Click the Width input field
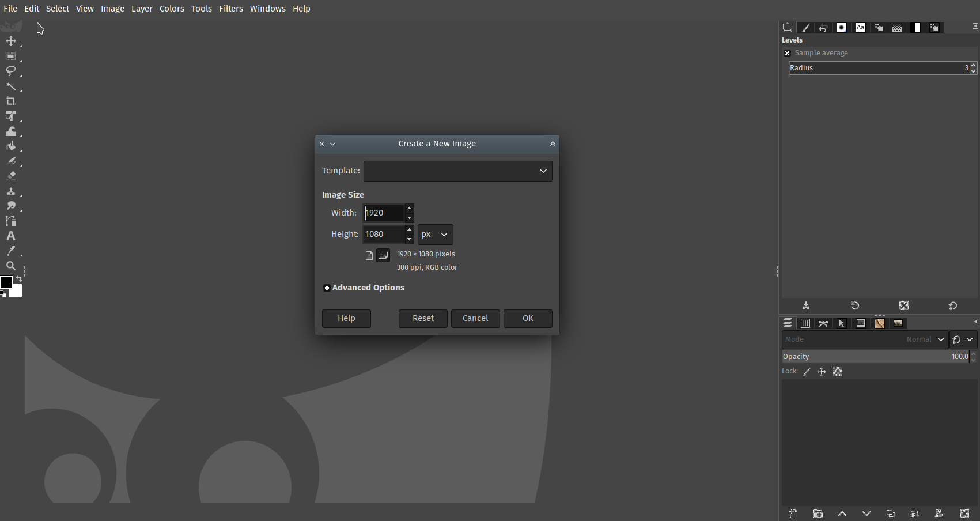Image resolution: width=980 pixels, height=521 pixels. click(384, 213)
